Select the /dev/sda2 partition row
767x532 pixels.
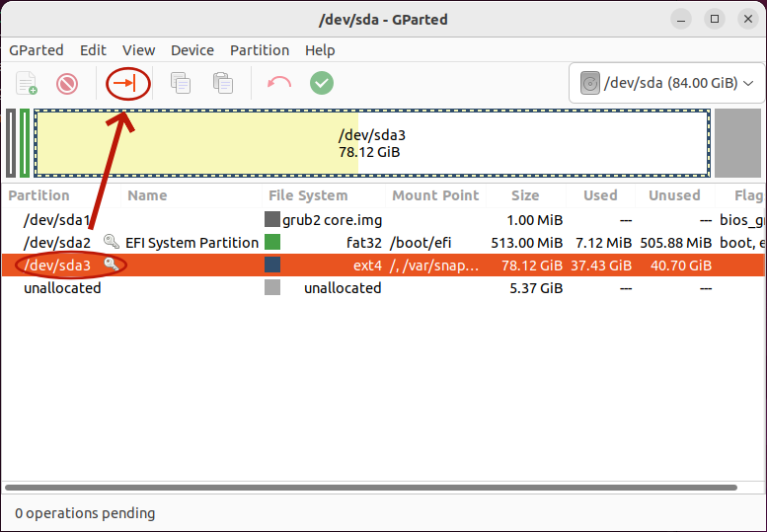(383, 243)
